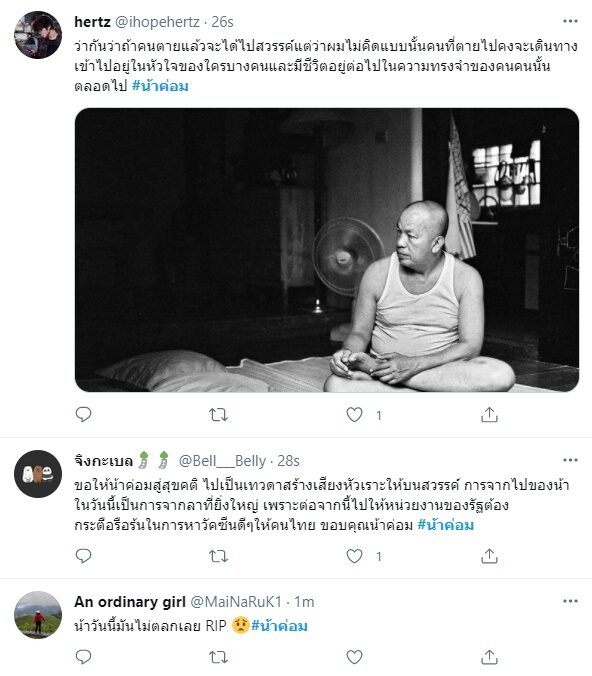
Task: Open more options on An ordinary girl's tweet
Action: click(x=570, y=601)
